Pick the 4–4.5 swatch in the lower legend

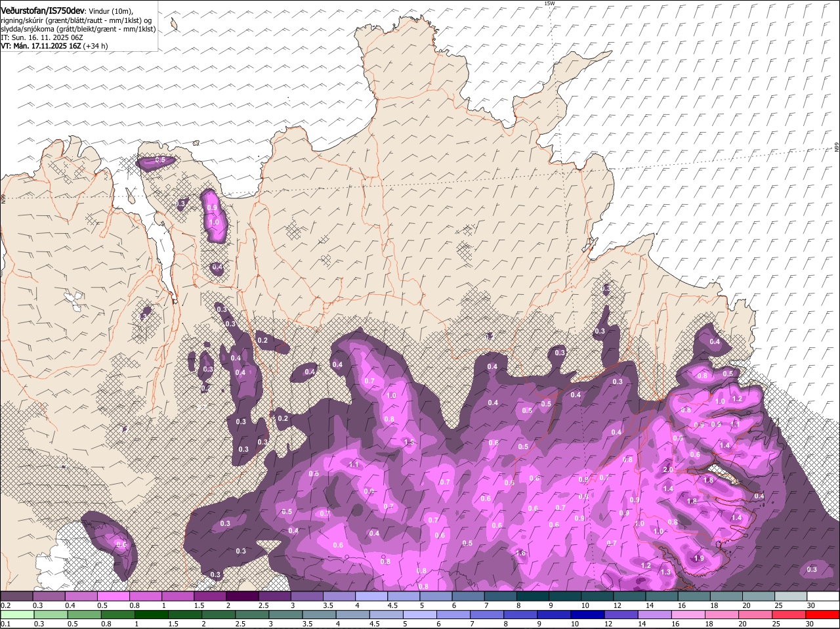(352, 615)
